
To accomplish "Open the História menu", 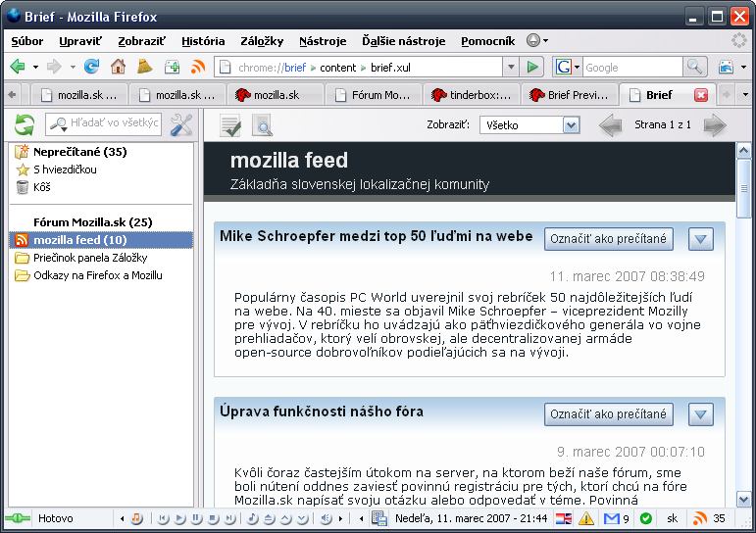I will tap(203, 41).
